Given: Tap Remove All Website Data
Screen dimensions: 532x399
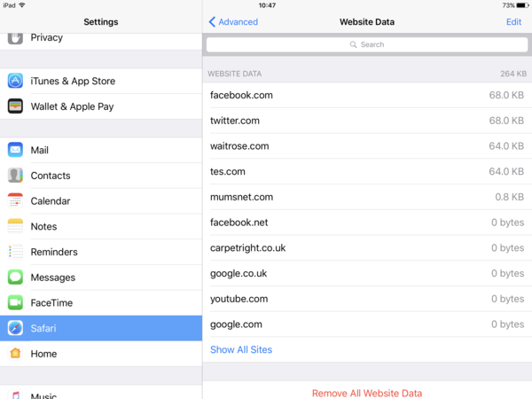Looking at the screenshot, I should tap(367, 393).
